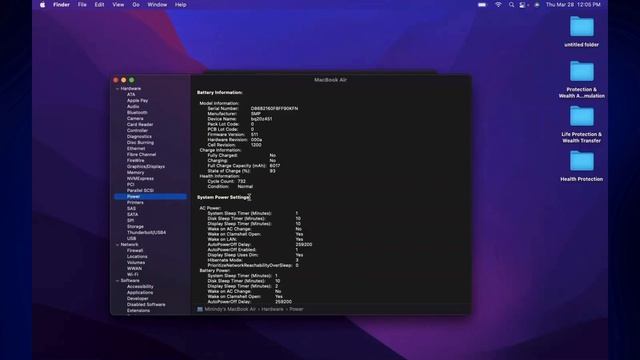Select SATA in the sidebar

133,214
